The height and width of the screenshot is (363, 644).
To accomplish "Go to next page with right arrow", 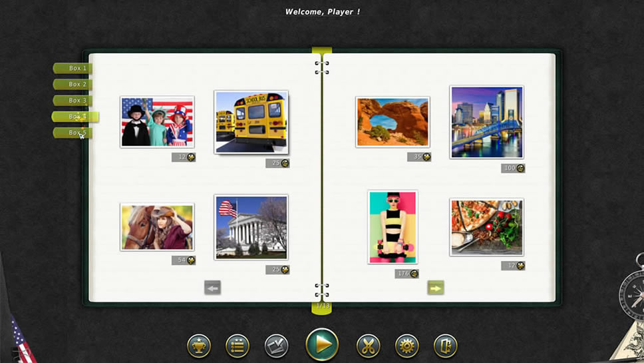I will click(x=435, y=288).
